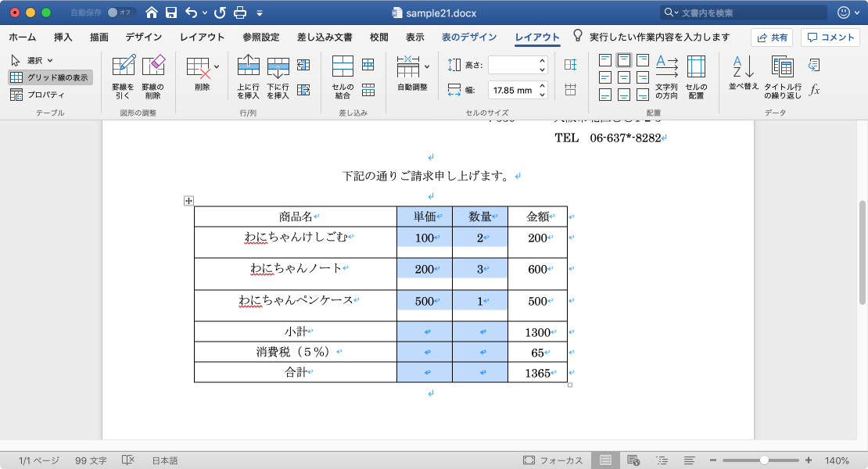Increase the row height (高さ) stepper
Screen dimensions: 868x469
[543, 60]
